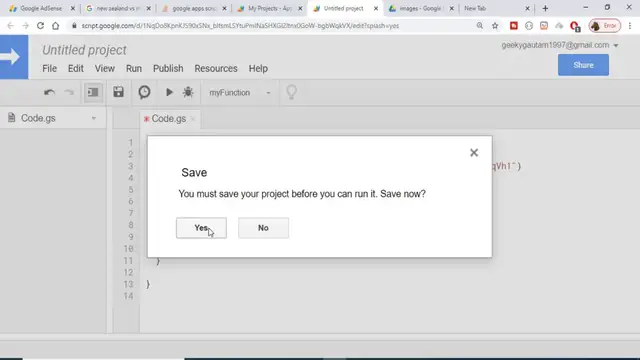Click the browser forward arrow
Viewport: 640px width, 360px height.
25,26
